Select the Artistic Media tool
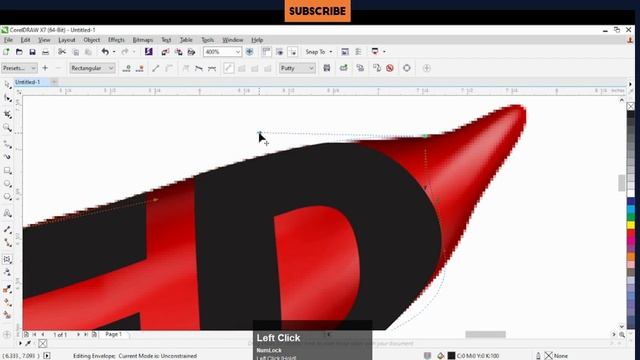Viewport: 640px width, 360px height. tap(7, 157)
